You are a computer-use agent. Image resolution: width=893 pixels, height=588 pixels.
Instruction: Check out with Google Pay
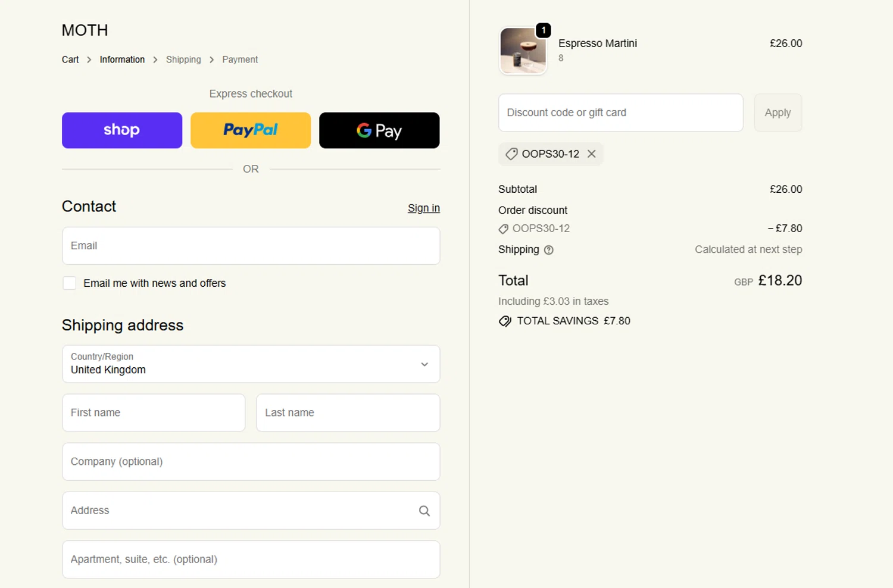(379, 130)
